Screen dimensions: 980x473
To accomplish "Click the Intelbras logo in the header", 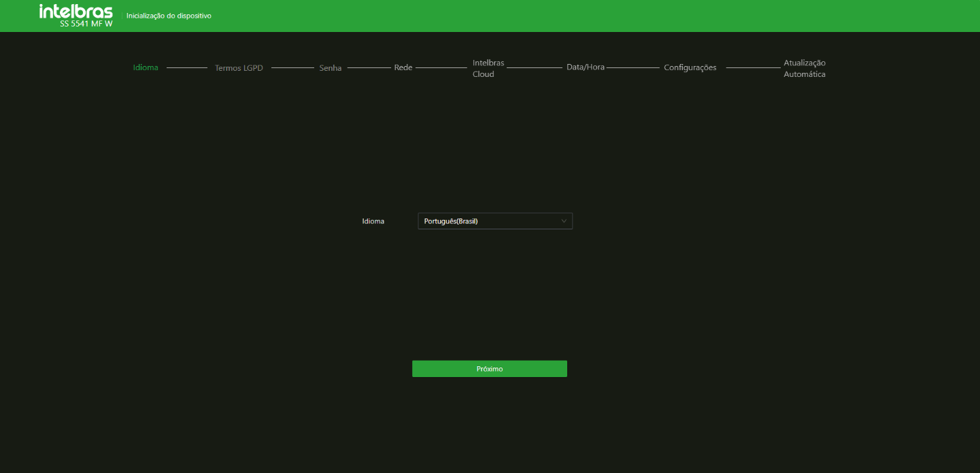I will point(76,12).
